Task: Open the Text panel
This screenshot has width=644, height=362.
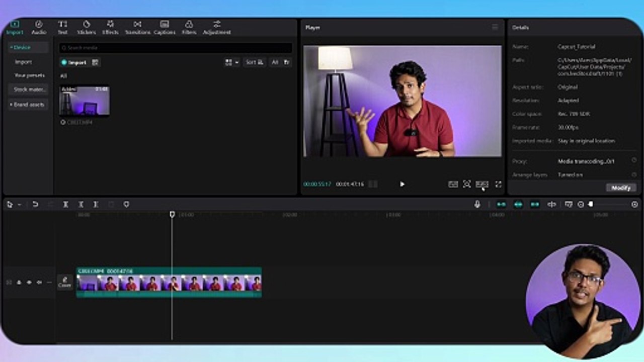Action: [x=62, y=28]
